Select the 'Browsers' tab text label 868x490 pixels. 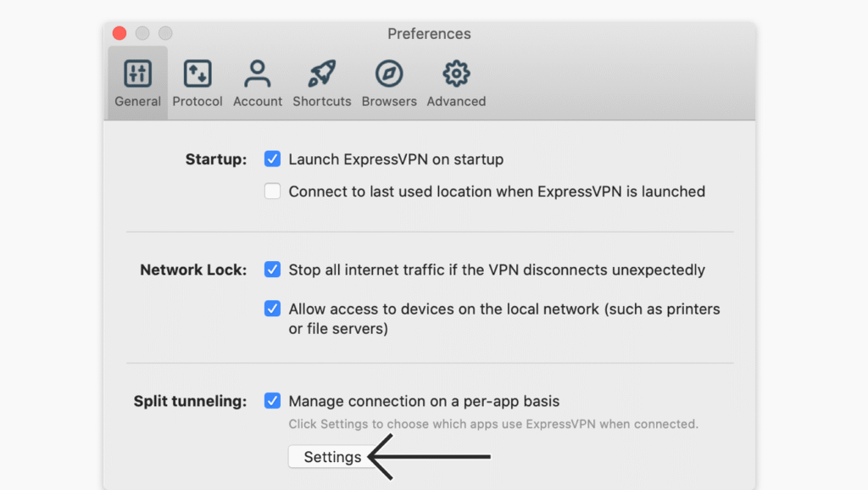[389, 102]
